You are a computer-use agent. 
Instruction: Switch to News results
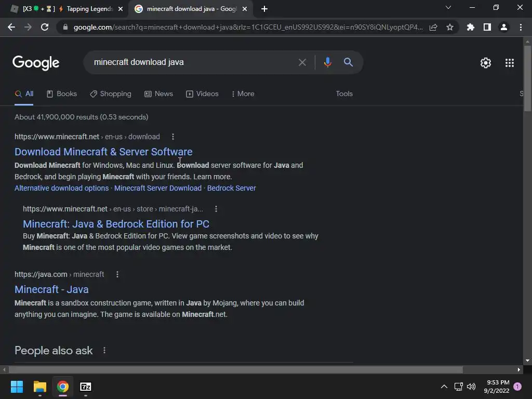(x=159, y=94)
